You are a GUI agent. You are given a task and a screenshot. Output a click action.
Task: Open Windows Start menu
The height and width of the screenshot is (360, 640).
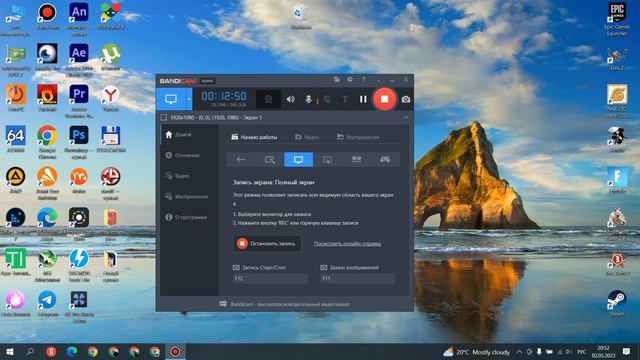click(10, 352)
